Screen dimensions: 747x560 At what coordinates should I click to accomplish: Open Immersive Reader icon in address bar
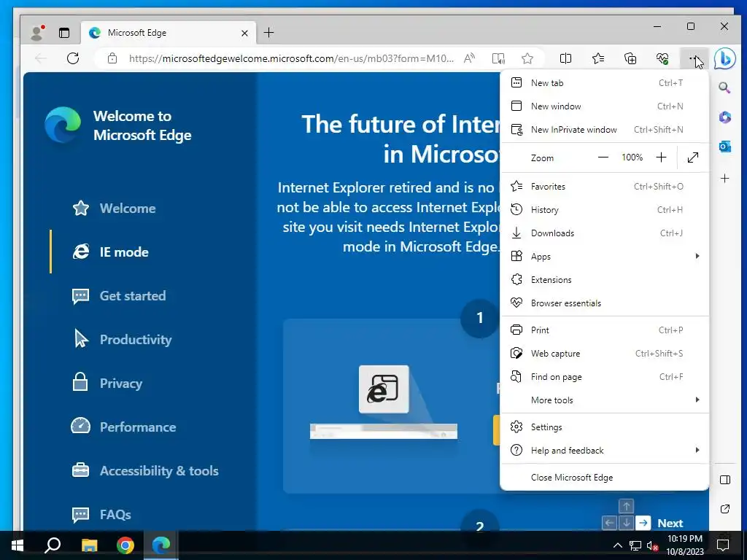(498, 58)
